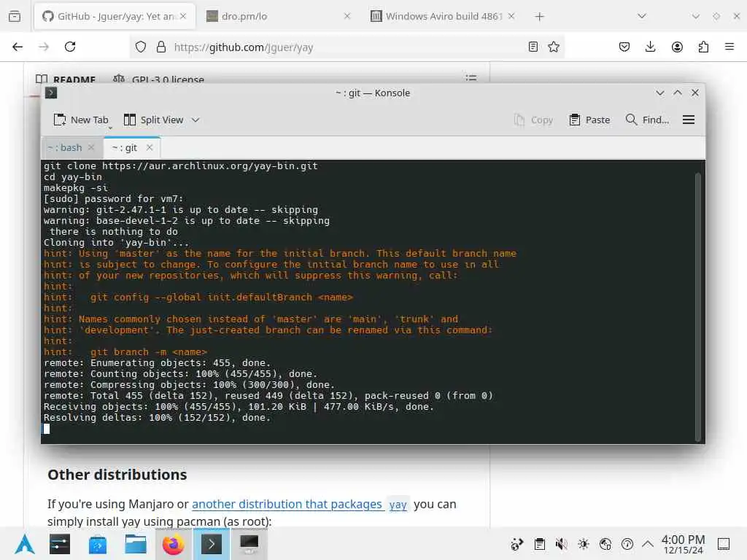Click the Konsole title bar terminal icon
Viewport: 747px width, 560px height.
pyautogui.click(x=51, y=93)
